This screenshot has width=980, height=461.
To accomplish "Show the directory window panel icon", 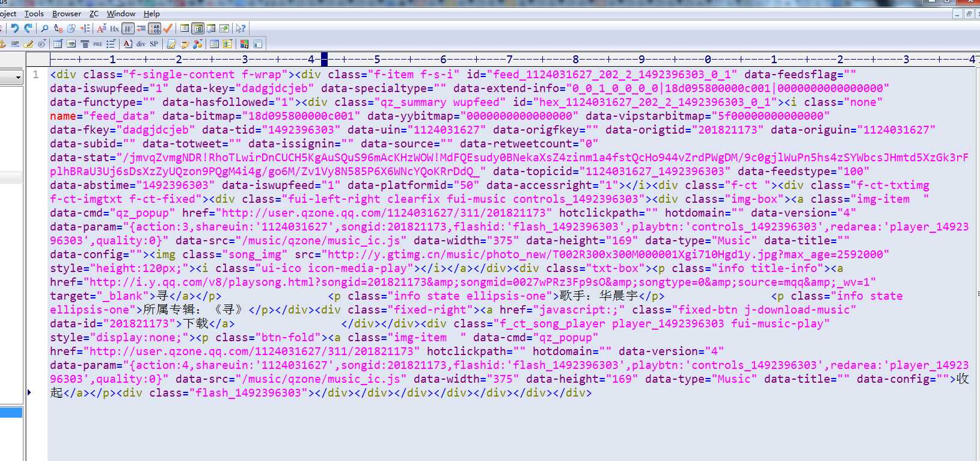I will pyautogui.click(x=185, y=28).
